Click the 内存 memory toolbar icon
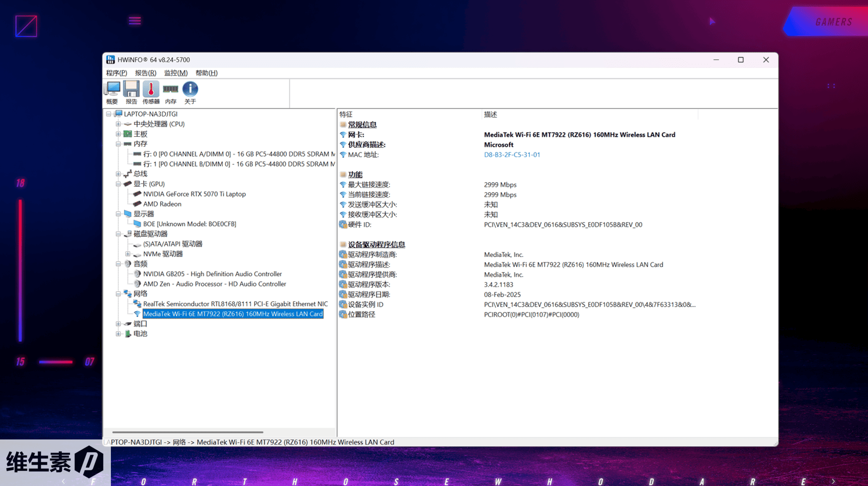 (x=171, y=93)
